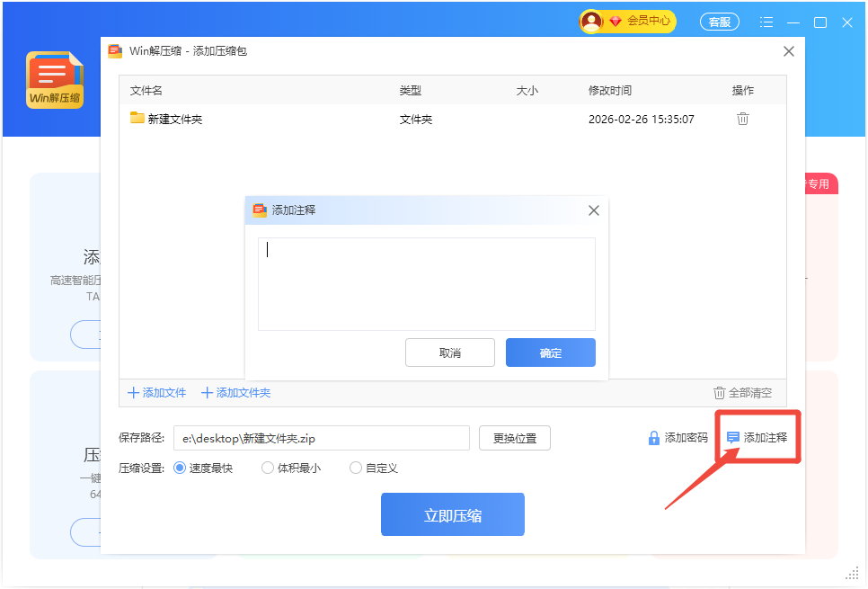Click the comment text area
Screen dimensions: 868x589
click(x=426, y=283)
